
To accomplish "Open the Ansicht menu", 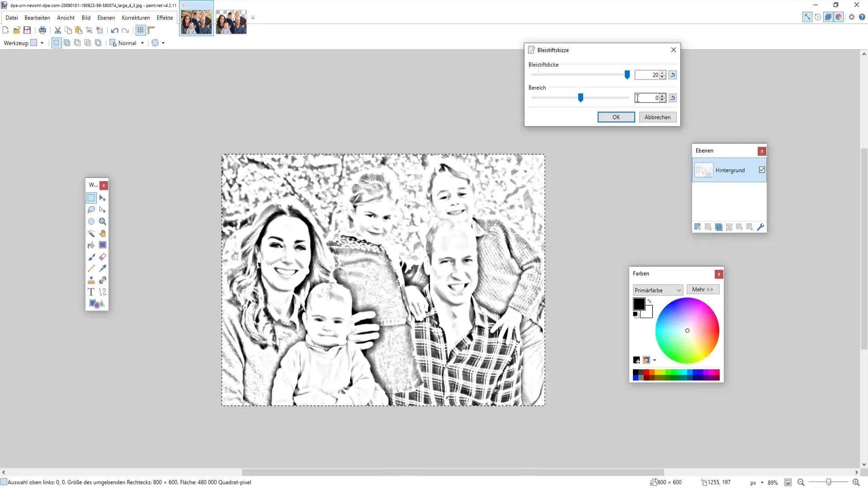I will pyautogui.click(x=66, y=18).
